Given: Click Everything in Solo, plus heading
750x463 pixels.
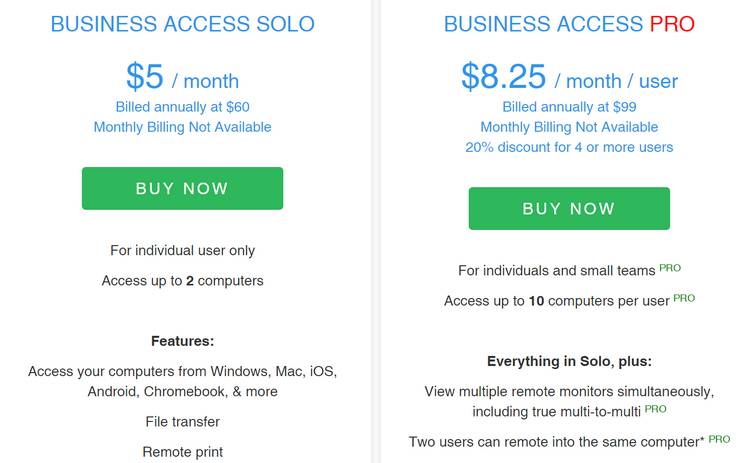Looking at the screenshot, I should click(569, 361).
